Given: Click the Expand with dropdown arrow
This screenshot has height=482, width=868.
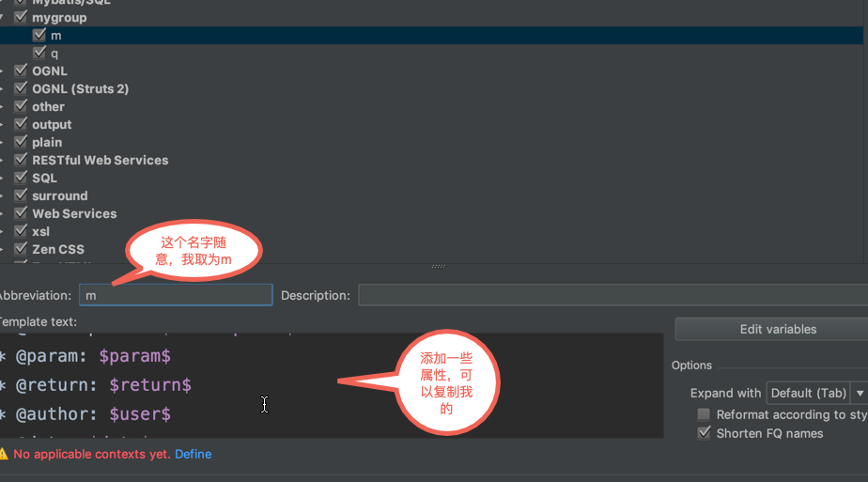Looking at the screenshot, I should pyautogui.click(x=860, y=393).
